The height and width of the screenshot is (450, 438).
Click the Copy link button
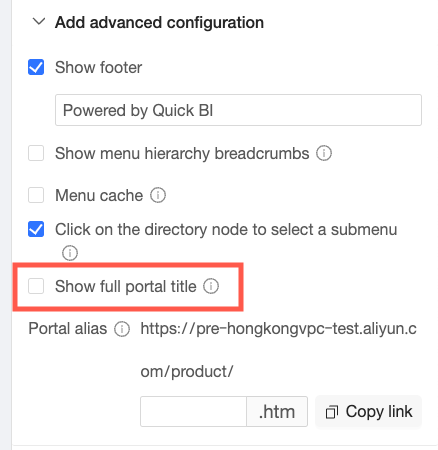pyautogui.click(x=368, y=411)
